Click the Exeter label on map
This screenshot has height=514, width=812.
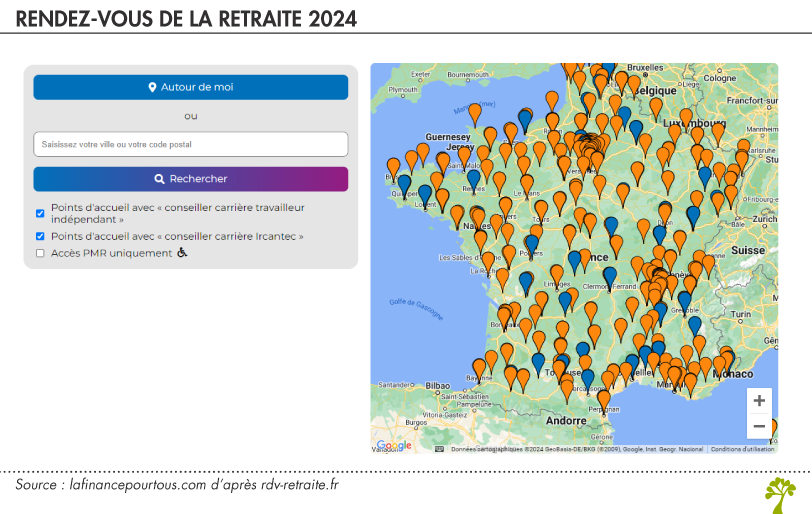pos(420,74)
